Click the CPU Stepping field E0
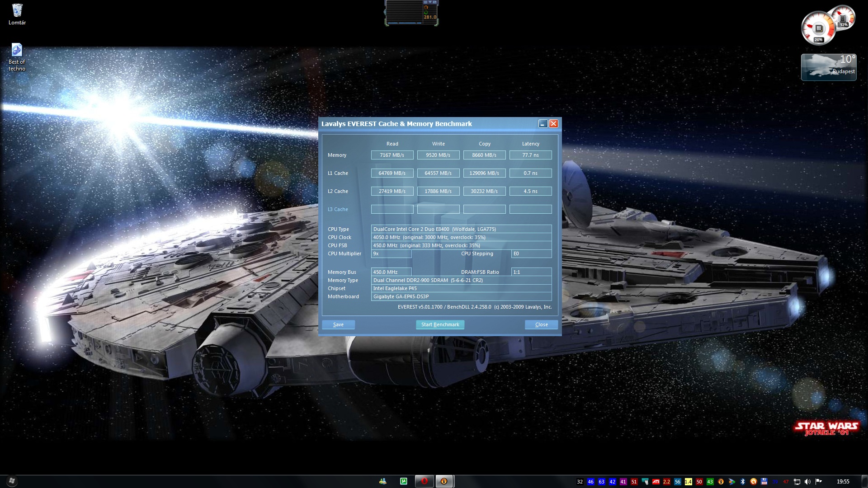Image resolution: width=868 pixels, height=488 pixels. tap(531, 253)
